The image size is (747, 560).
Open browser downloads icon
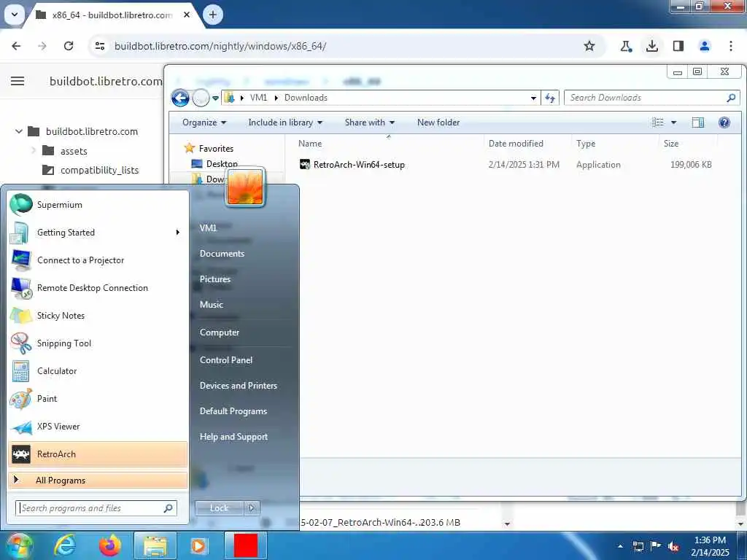[x=651, y=46]
